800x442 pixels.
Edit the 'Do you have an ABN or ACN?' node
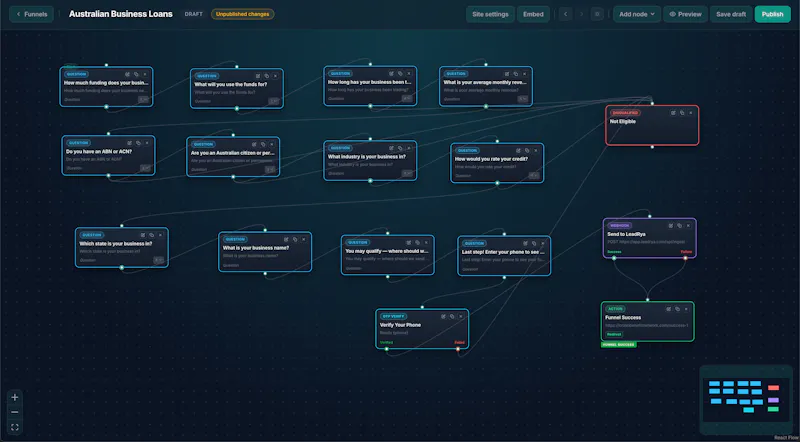(130, 143)
